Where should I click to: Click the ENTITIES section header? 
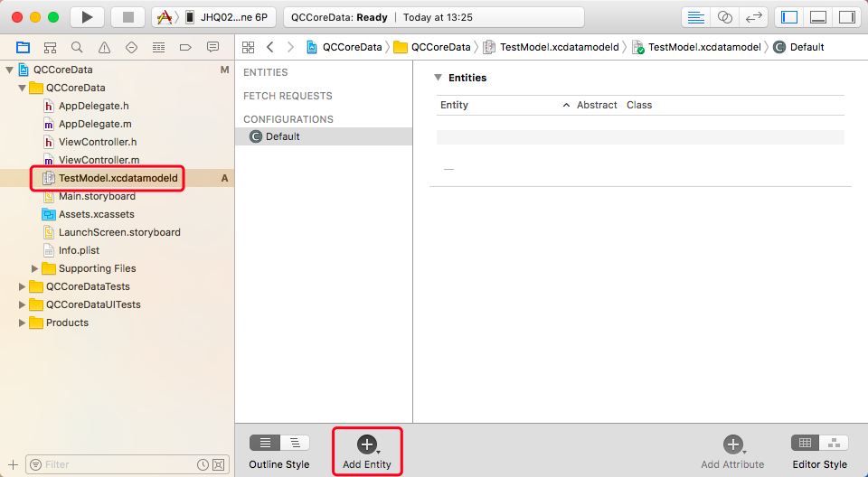pyautogui.click(x=266, y=72)
